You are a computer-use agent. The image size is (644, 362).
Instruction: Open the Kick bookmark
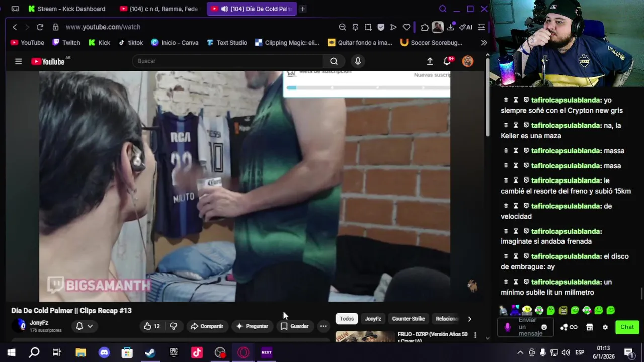99,43
